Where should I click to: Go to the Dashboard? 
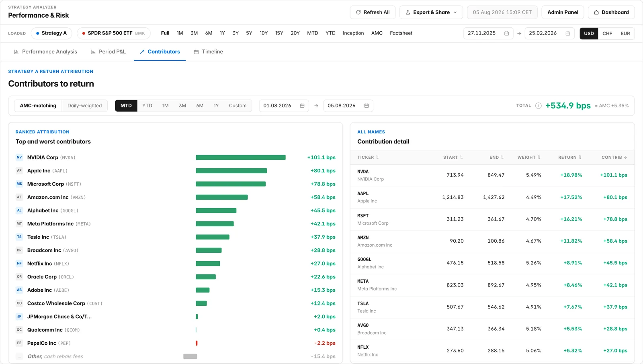coord(611,12)
